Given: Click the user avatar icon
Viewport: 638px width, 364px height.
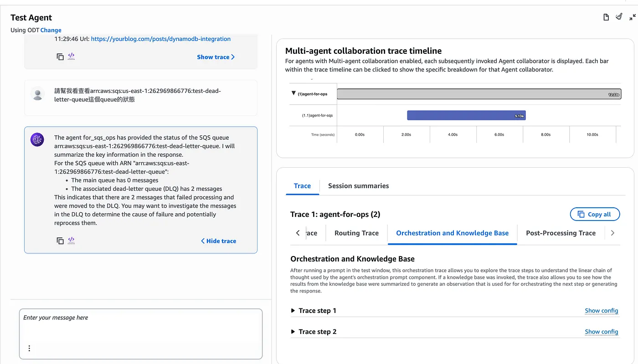Looking at the screenshot, I should pyautogui.click(x=38, y=93).
